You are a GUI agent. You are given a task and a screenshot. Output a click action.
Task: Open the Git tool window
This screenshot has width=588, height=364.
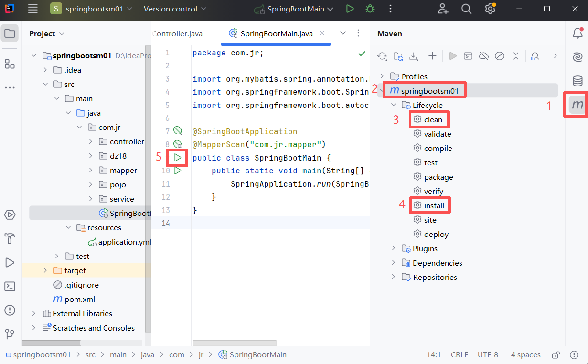tap(10, 333)
